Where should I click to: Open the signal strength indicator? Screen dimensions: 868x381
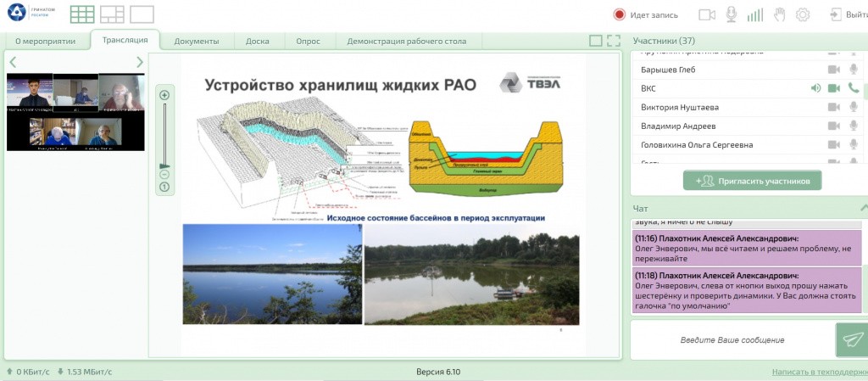(x=755, y=15)
